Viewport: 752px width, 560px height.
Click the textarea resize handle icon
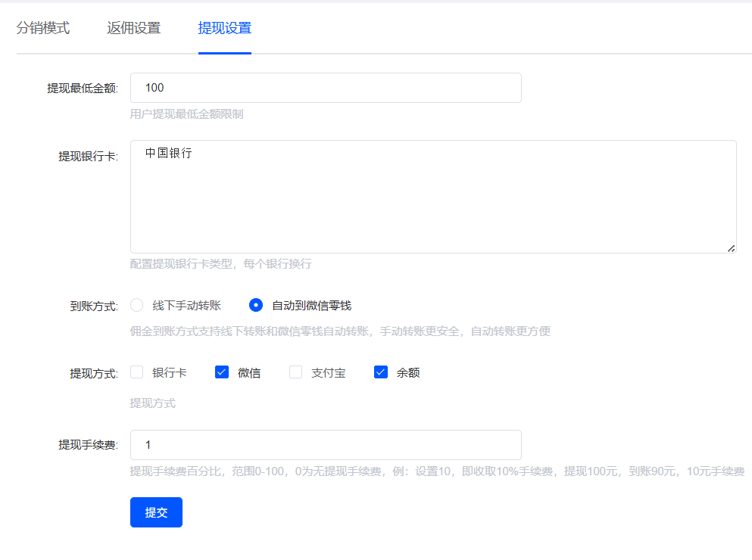732,248
